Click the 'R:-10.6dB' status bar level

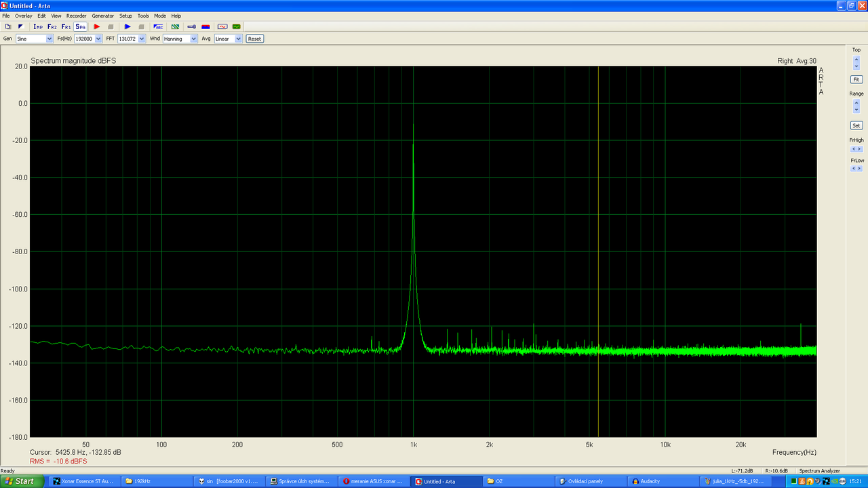(x=776, y=470)
